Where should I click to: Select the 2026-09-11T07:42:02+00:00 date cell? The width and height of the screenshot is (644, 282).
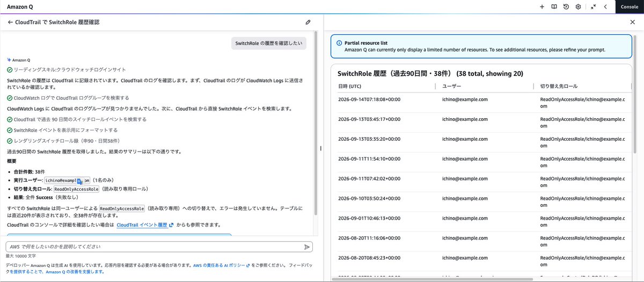pyautogui.click(x=369, y=179)
